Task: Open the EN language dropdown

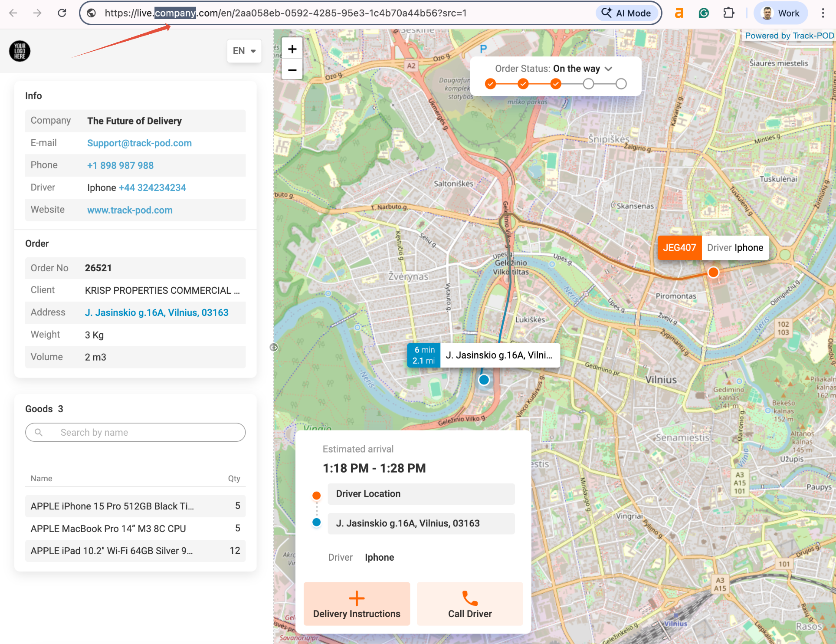Action: tap(244, 51)
